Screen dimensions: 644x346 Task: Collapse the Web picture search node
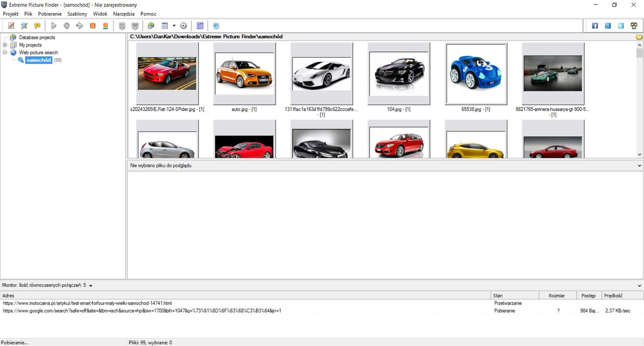[5, 52]
